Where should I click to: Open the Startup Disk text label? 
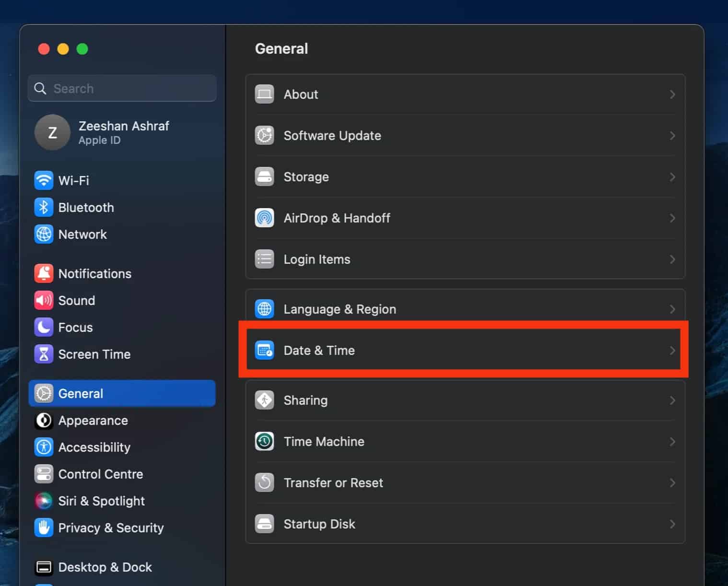pyautogui.click(x=319, y=524)
